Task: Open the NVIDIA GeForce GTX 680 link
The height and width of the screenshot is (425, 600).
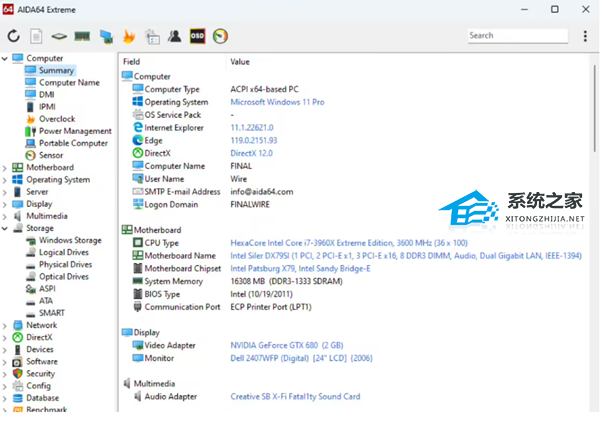Action: [281, 345]
